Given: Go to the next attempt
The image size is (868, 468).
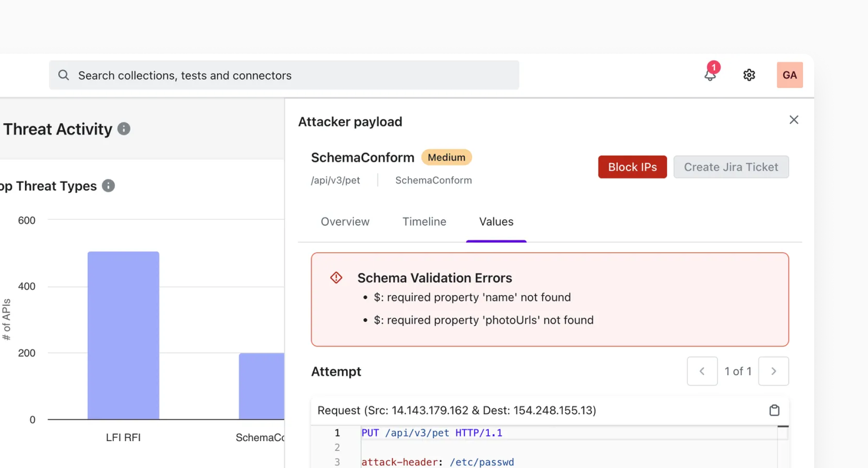Looking at the screenshot, I should click(773, 371).
